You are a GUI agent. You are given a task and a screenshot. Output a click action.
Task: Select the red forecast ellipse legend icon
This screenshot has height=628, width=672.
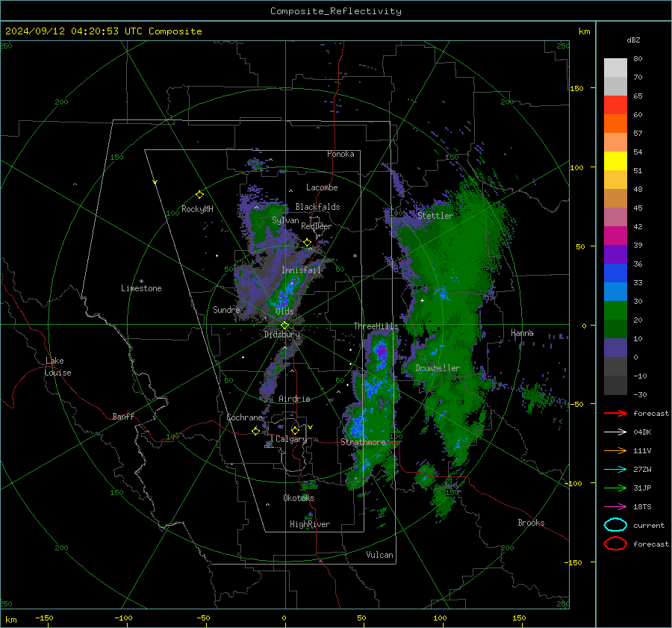[x=615, y=544]
